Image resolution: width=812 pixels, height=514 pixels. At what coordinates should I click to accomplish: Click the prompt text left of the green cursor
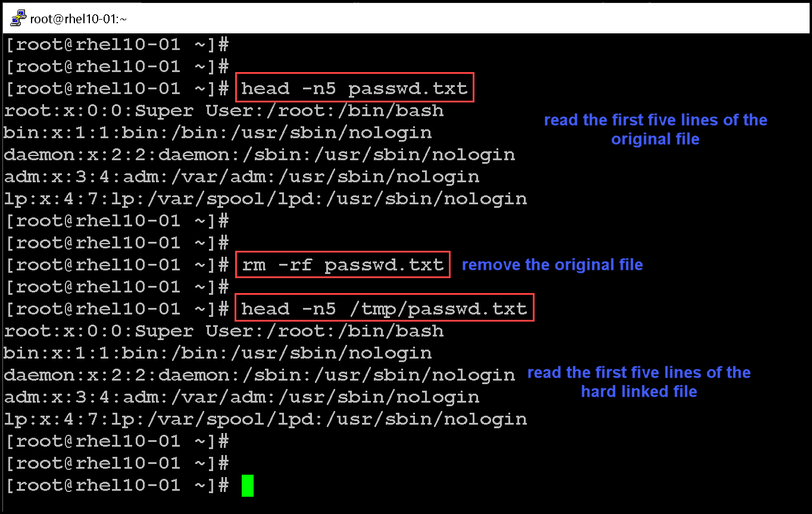point(117,485)
